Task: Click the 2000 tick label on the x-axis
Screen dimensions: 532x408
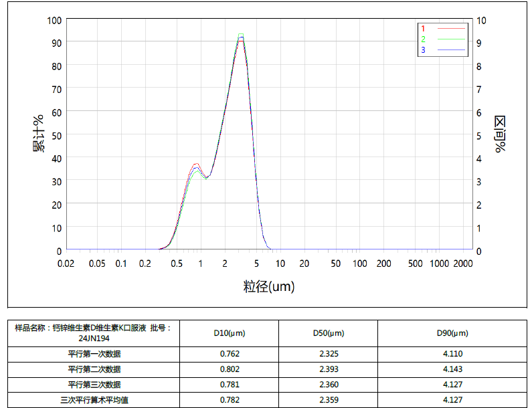Action: click(x=462, y=264)
